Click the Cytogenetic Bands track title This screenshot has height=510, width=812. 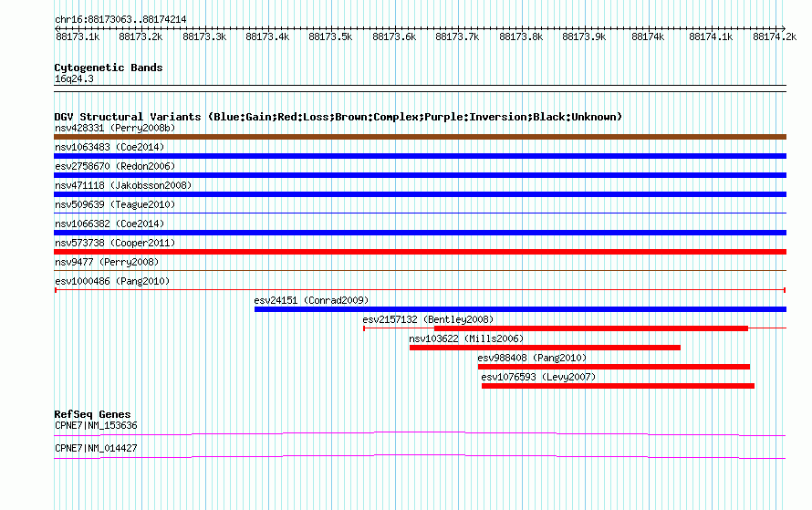click(x=109, y=68)
